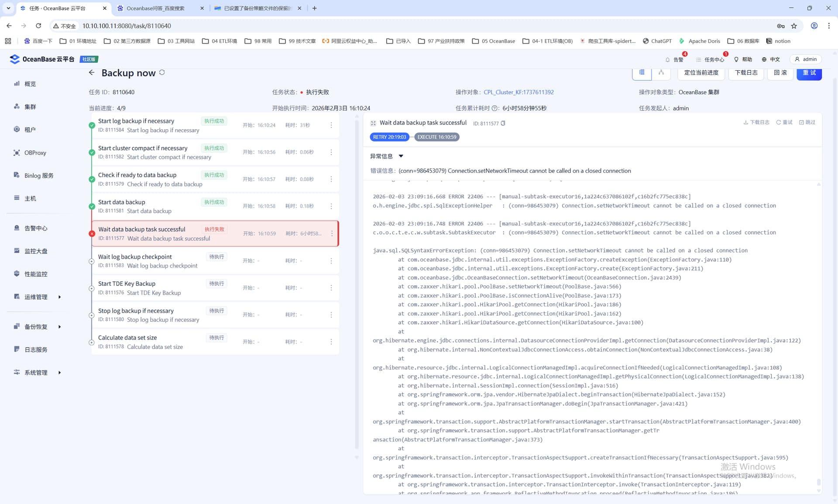Click the blue 重试 retry button
The height and width of the screenshot is (504, 838).
[x=809, y=73]
